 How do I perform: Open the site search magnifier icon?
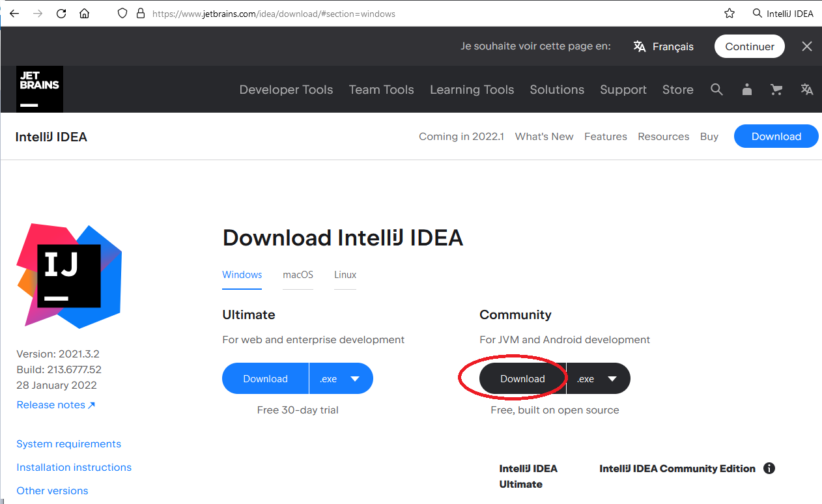coord(716,90)
